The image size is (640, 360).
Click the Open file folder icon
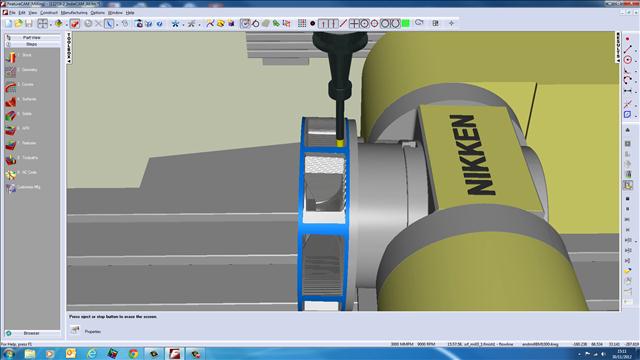click(18, 24)
